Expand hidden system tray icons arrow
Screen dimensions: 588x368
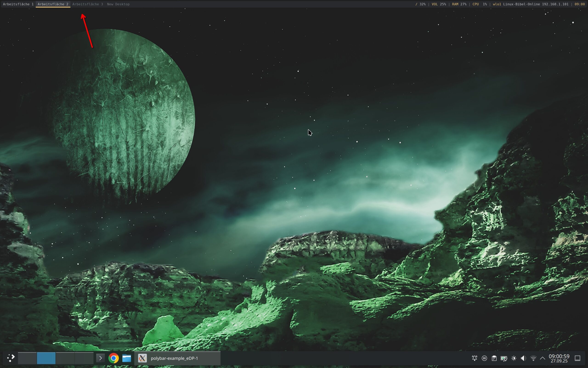(x=543, y=358)
